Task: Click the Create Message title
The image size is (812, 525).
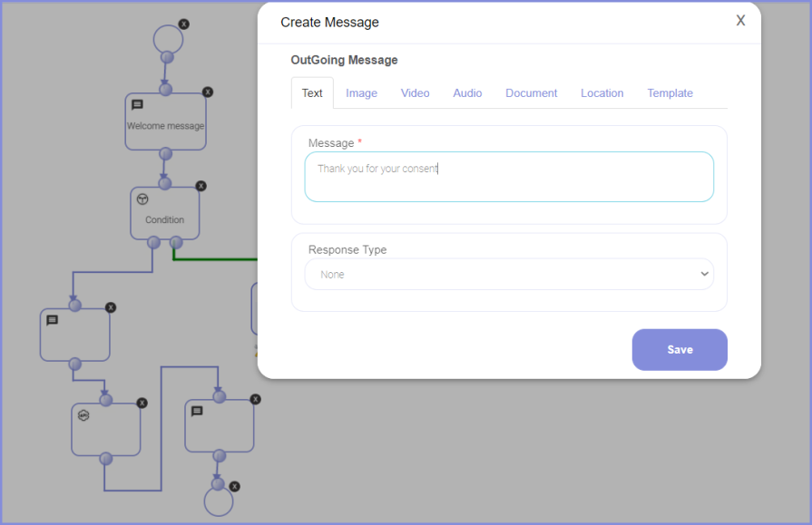Action: click(330, 23)
